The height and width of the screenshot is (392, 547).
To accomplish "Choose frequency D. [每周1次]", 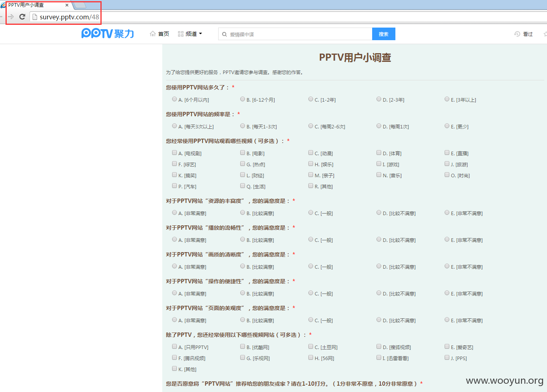I will tap(379, 126).
